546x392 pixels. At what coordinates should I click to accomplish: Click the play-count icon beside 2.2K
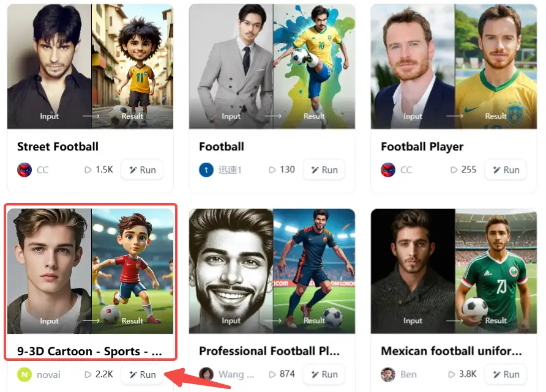tap(88, 374)
